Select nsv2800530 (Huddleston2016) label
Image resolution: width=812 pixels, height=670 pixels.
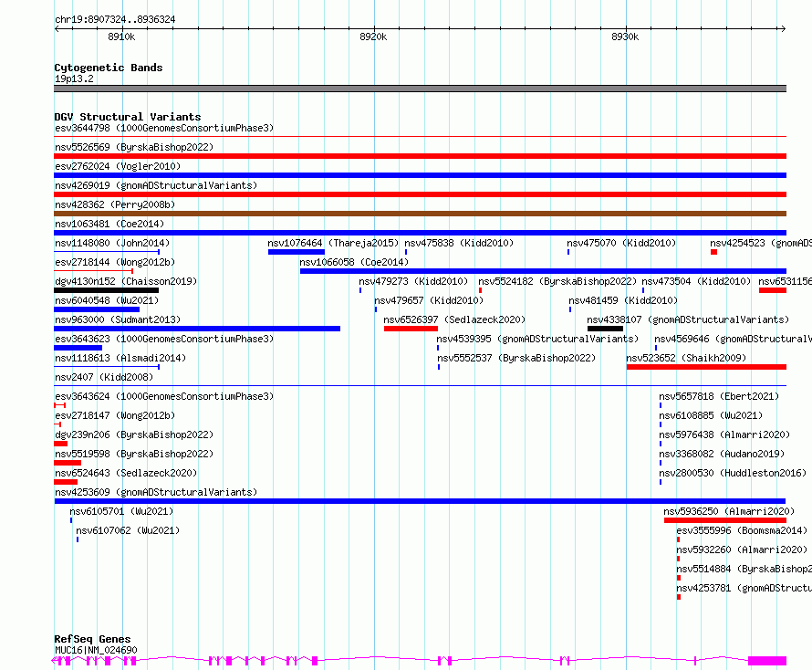tap(733, 473)
